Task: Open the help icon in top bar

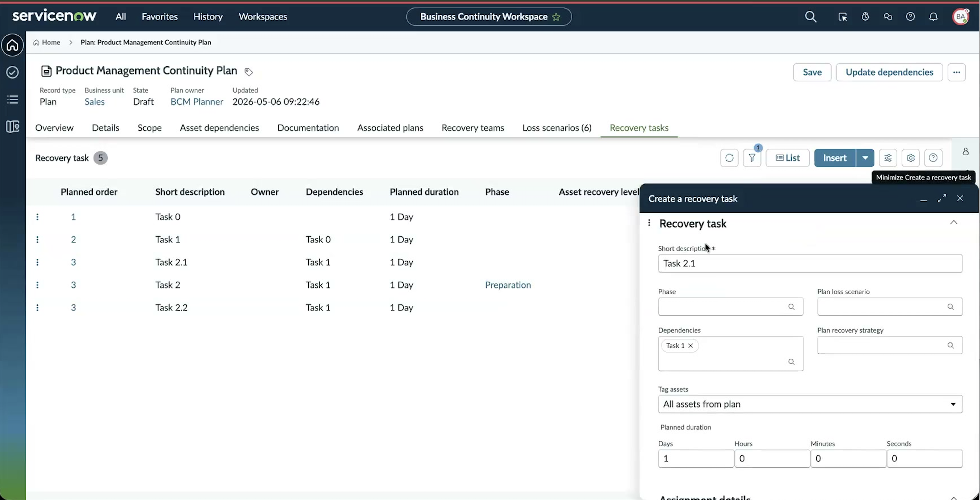Action: (910, 17)
